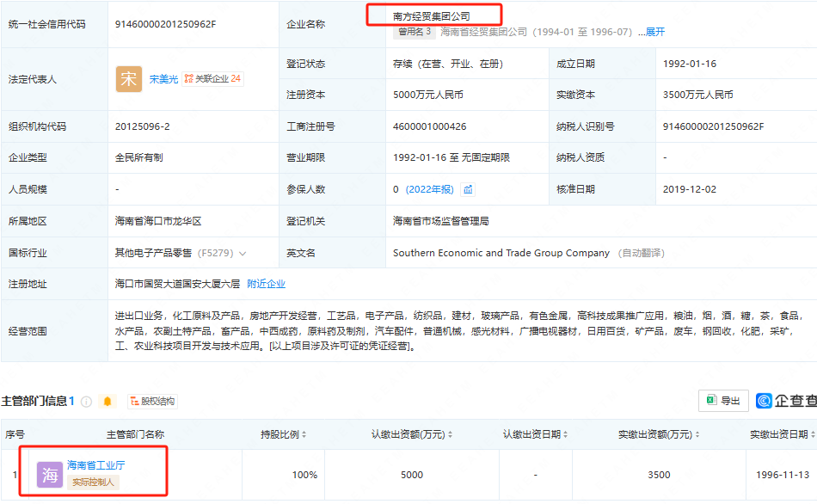Select credit code 91460000201250962F text
The width and height of the screenshot is (817, 504).
pos(166,24)
